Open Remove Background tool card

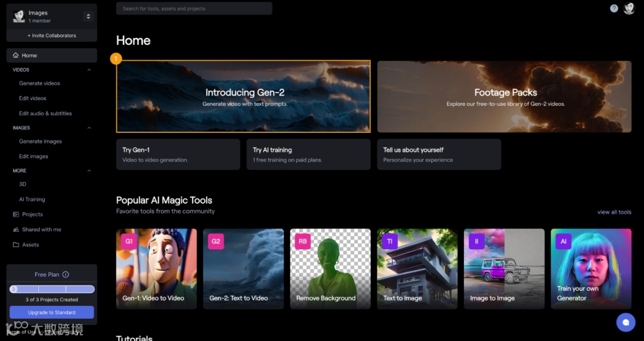point(330,269)
